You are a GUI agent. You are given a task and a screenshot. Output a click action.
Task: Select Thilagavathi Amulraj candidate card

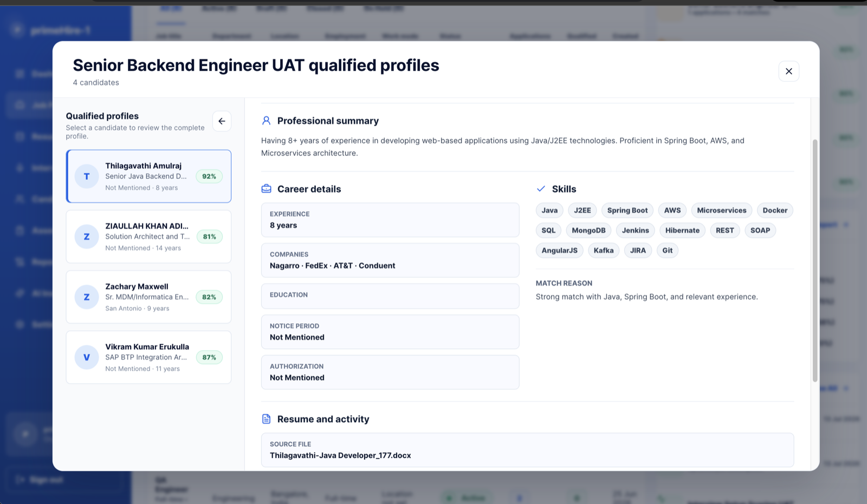148,176
